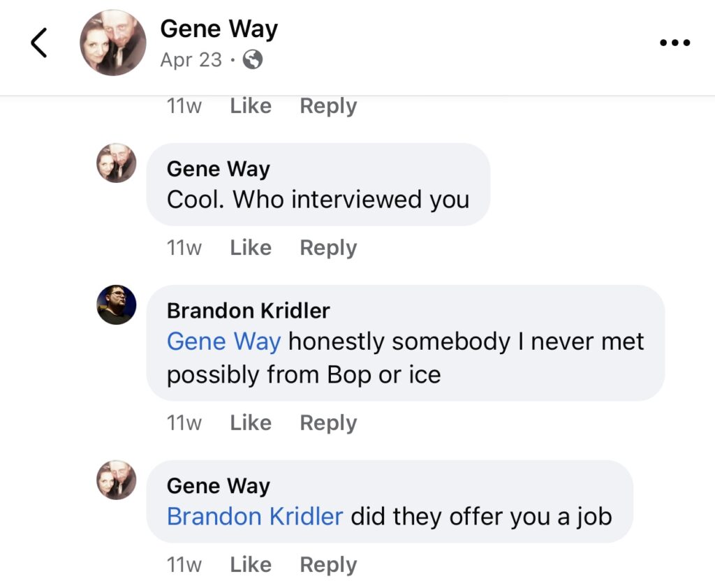Open Gene Way's header profile picture
The image size is (715, 588).
coord(113,43)
